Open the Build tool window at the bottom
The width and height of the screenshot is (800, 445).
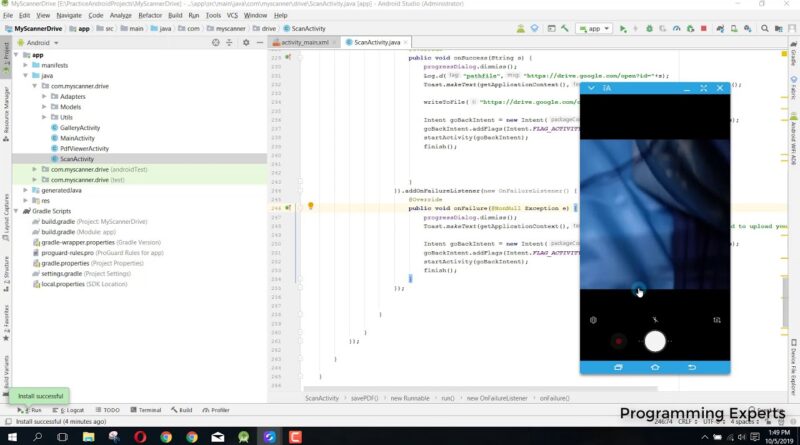point(182,410)
